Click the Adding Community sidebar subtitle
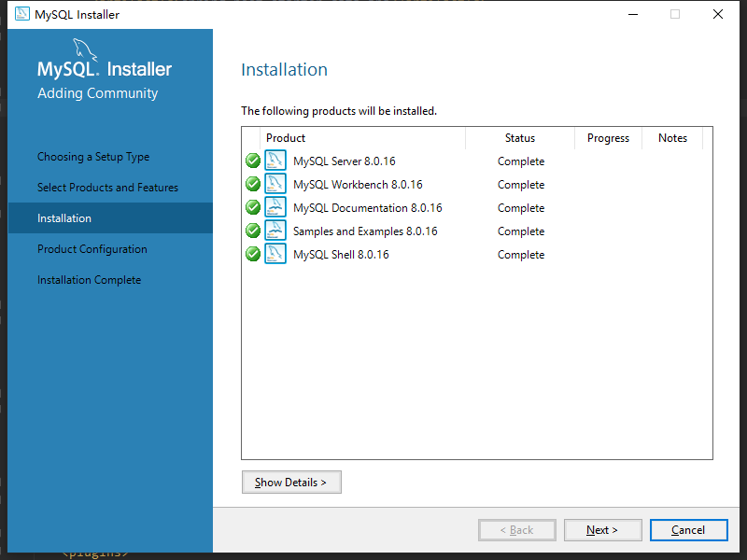This screenshot has width=747, height=560. [98, 92]
